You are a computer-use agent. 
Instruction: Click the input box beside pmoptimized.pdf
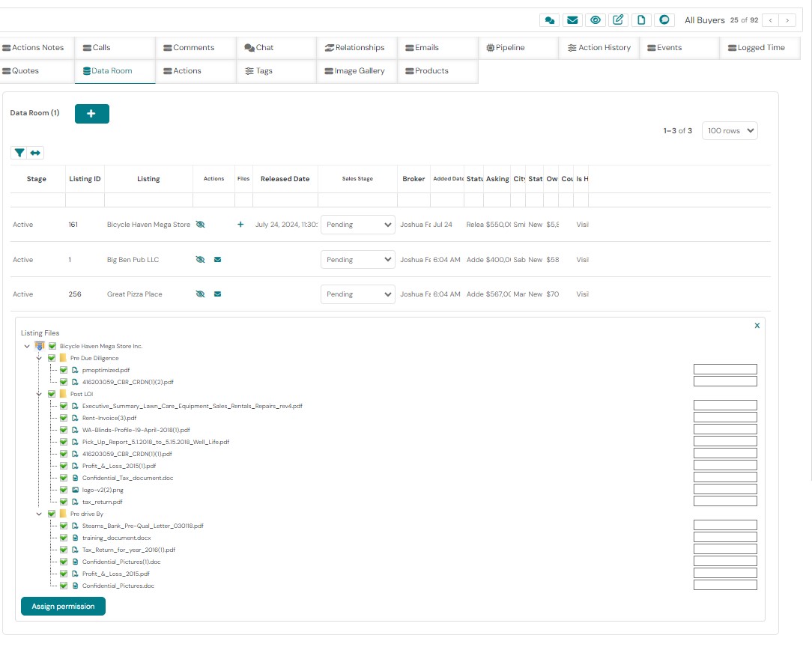pos(724,370)
